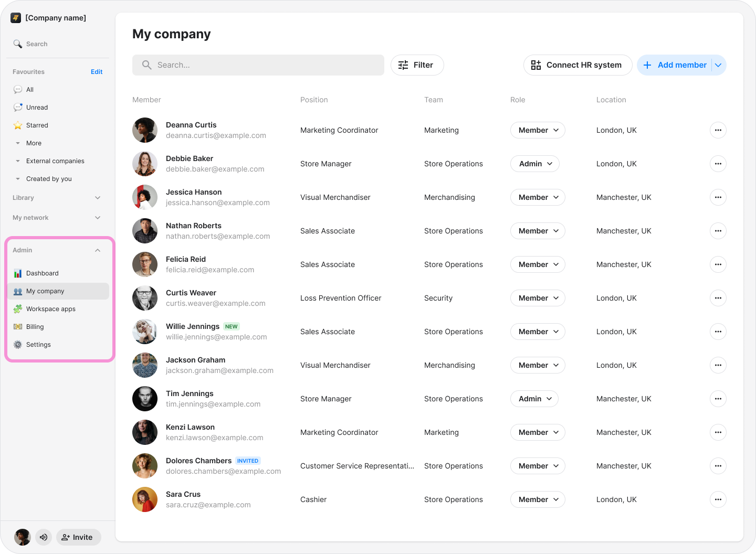Open more options for Felicia Reid
Viewport: 756px width, 554px height.
click(718, 264)
